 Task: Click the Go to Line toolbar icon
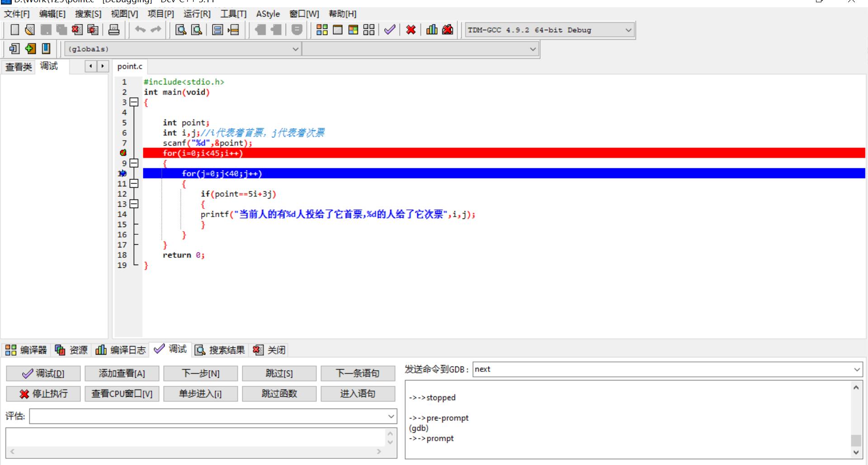click(x=233, y=30)
